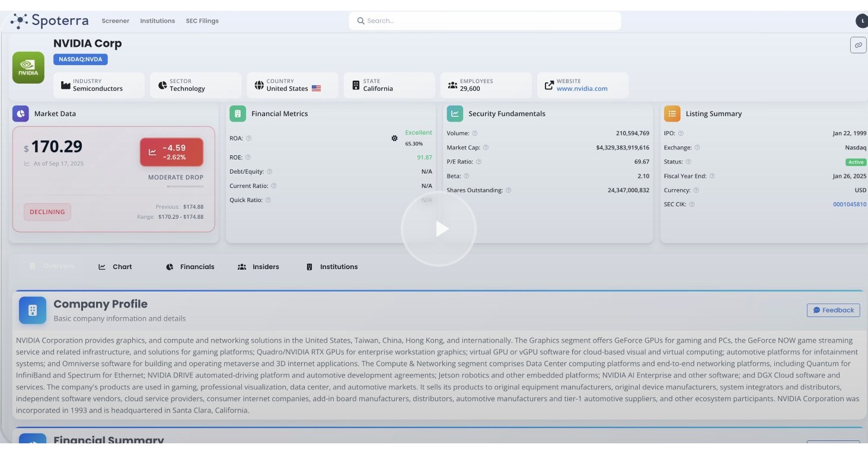The width and height of the screenshot is (868, 454).
Task: Open the www.nvidia.com website link
Action: 582,89
